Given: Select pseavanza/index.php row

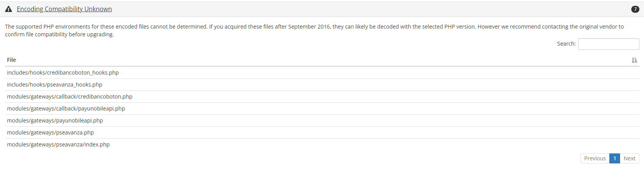Looking at the screenshot, I should [x=58, y=144].
